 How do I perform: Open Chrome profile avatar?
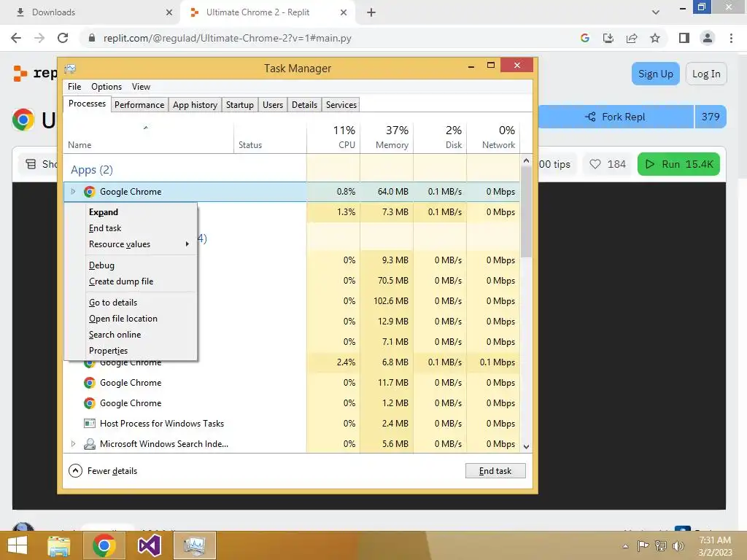tap(708, 38)
